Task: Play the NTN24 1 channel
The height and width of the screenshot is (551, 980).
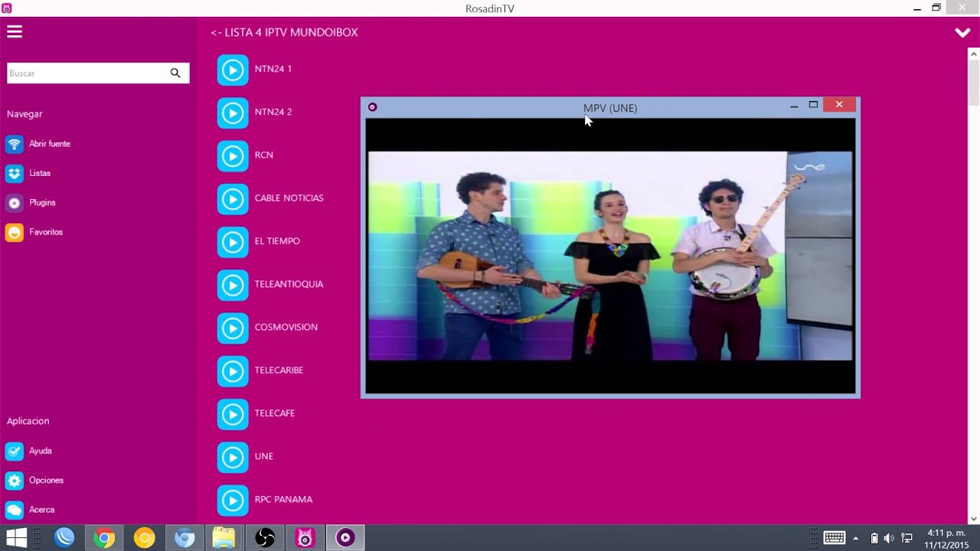Action: click(x=233, y=70)
